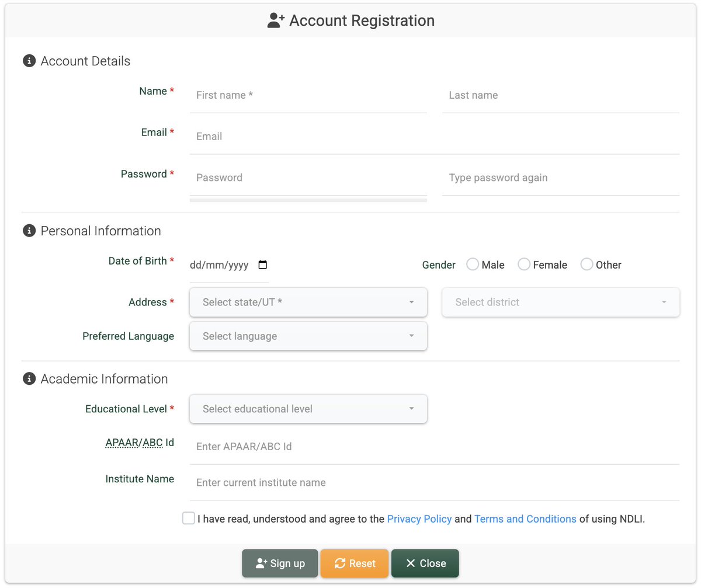This screenshot has width=701, height=588.
Task: Click the Enter APAAR/ABC Id field
Action: 435,447
